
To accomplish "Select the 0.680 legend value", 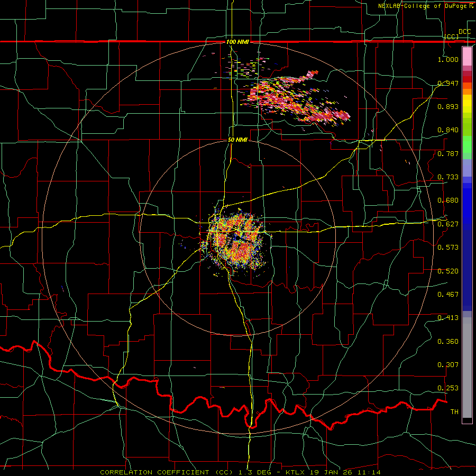I will click(x=448, y=200).
